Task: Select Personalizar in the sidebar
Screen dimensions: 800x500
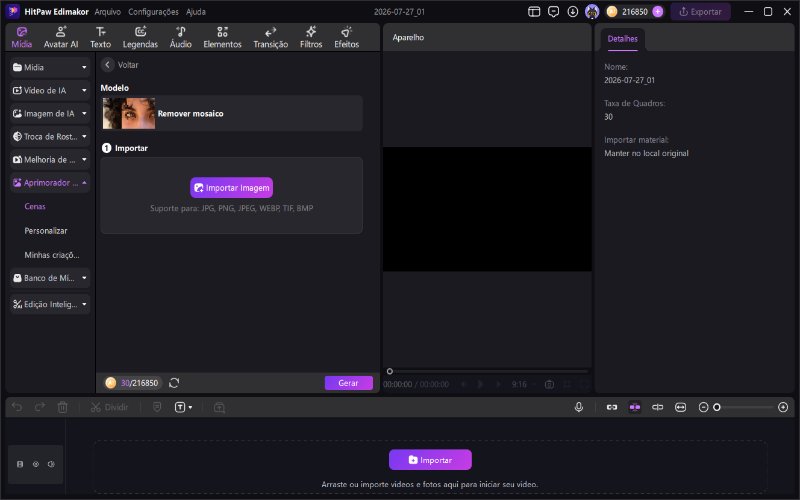Action: 46,231
